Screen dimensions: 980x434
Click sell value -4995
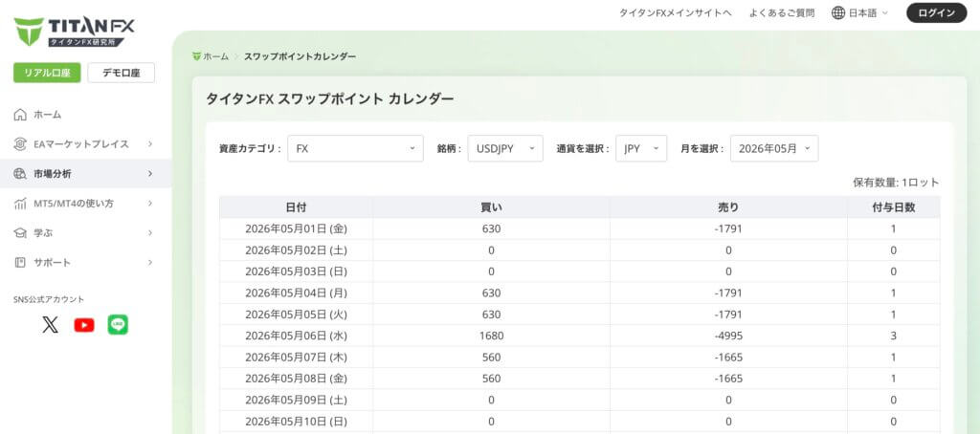pos(728,336)
